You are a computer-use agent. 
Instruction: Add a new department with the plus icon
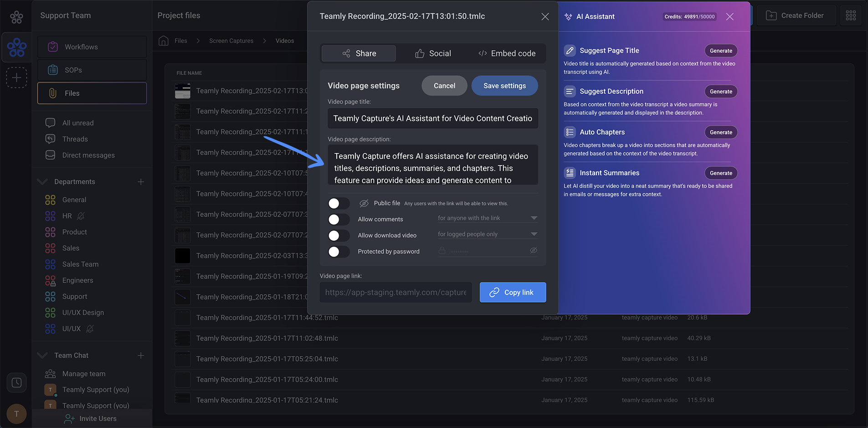click(141, 182)
